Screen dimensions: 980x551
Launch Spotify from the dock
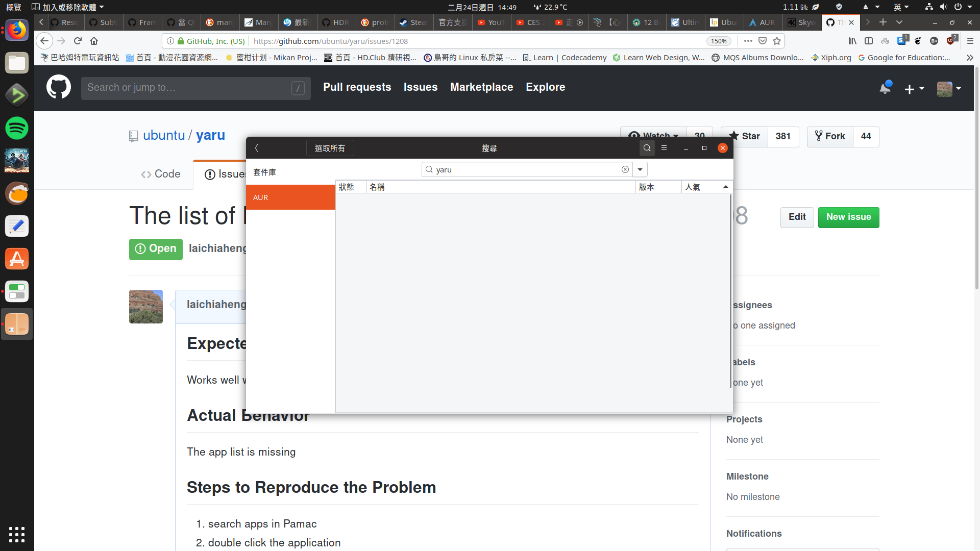[x=17, y=128]
